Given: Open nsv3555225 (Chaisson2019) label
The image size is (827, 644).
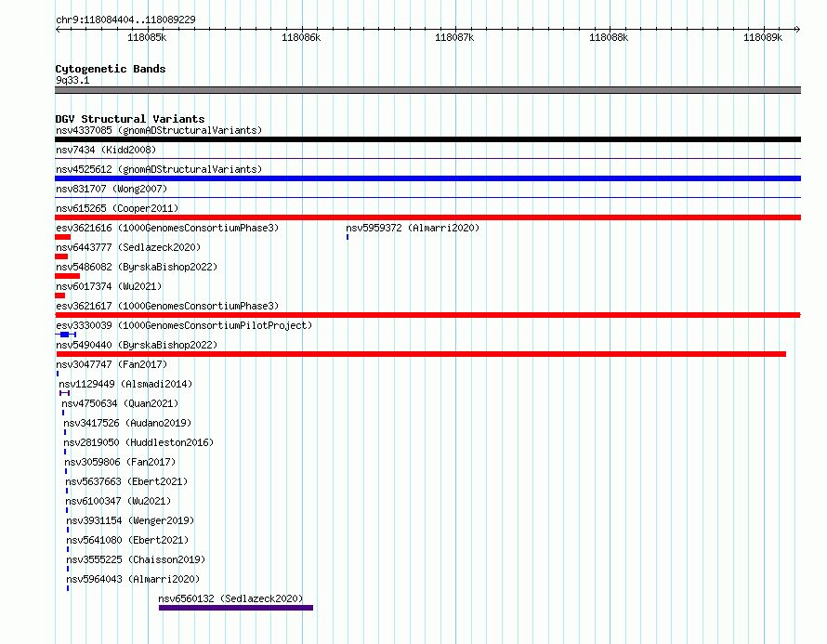Looking at the screenshot, I should [x=136, y=559].
